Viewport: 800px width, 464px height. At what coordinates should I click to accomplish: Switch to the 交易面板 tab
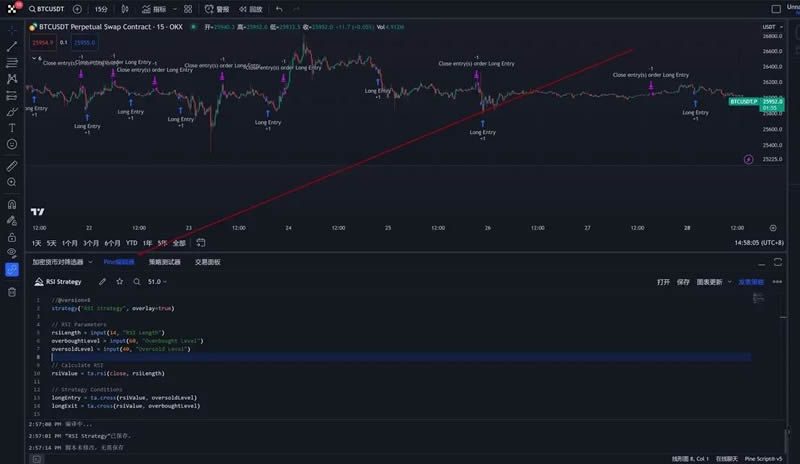click(208, 262)
